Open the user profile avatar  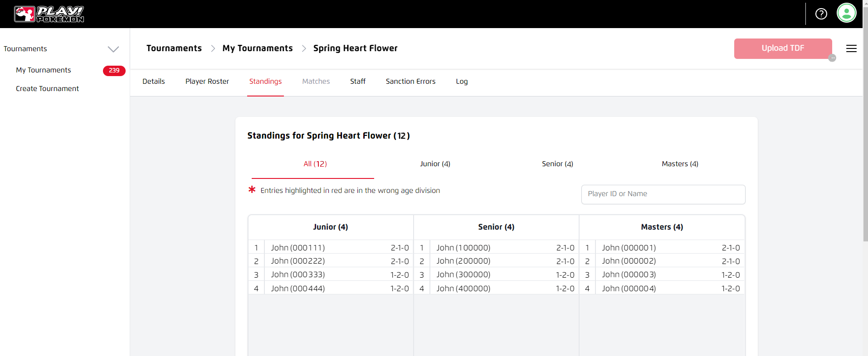pos(846,13)
